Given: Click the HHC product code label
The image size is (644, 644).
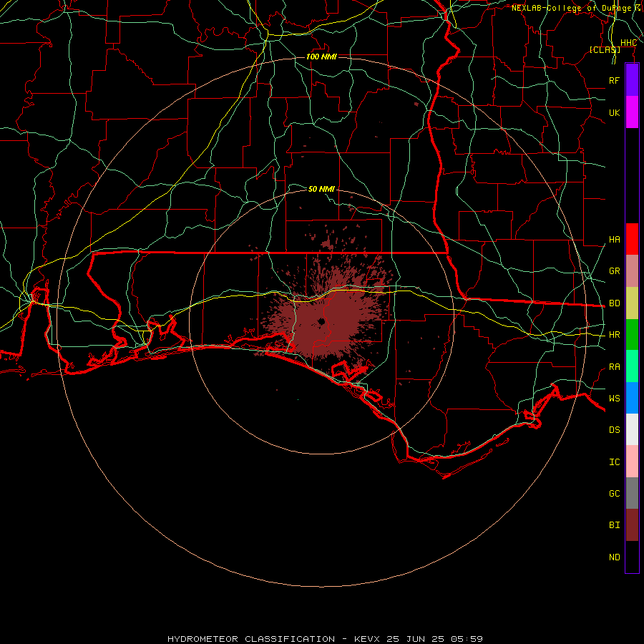Looking at the screenshot, I should click(628, 43).
